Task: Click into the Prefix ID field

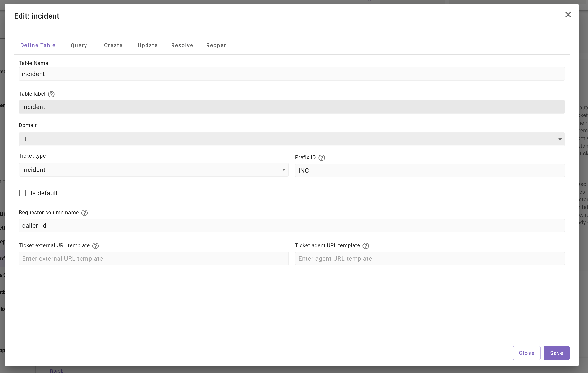Action: point(430,170)
